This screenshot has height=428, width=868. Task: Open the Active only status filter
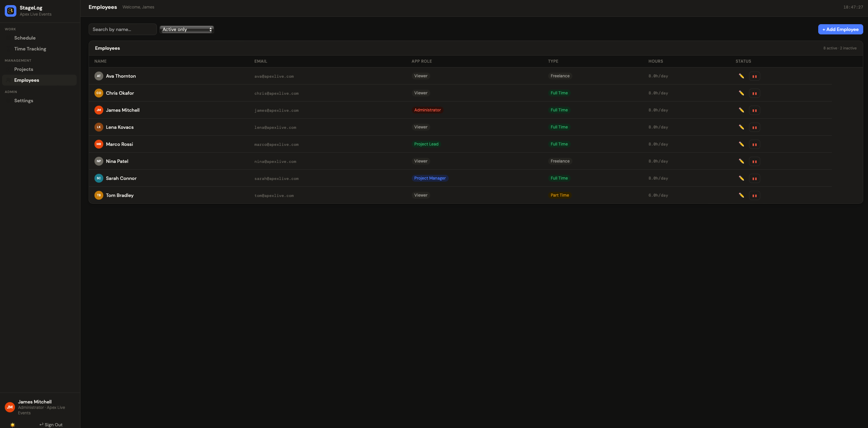187,30
